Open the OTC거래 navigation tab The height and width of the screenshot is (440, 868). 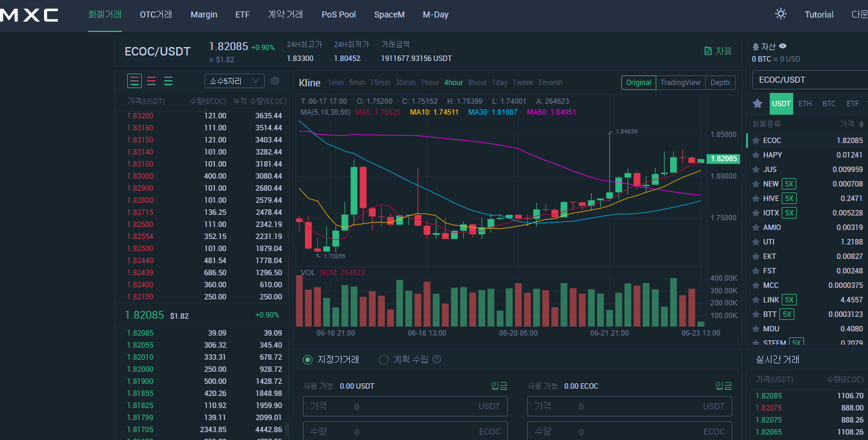click(x=156, y=14)
